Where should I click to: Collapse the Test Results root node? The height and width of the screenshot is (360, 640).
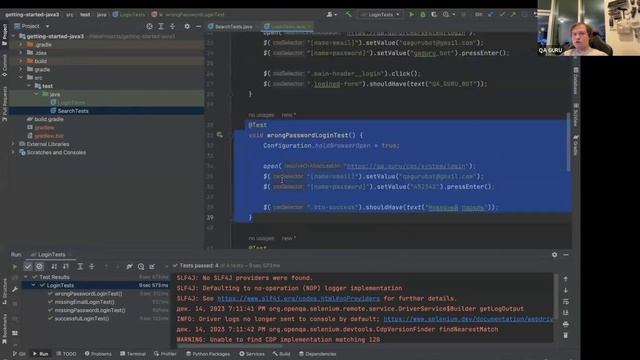point(26,277)
